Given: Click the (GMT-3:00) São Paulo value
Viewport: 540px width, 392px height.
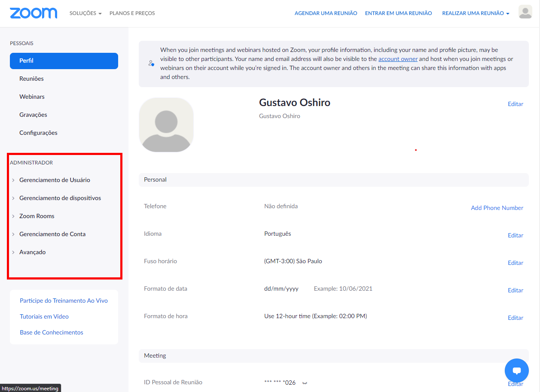Looking at the screenshot, I should (293, 261).
